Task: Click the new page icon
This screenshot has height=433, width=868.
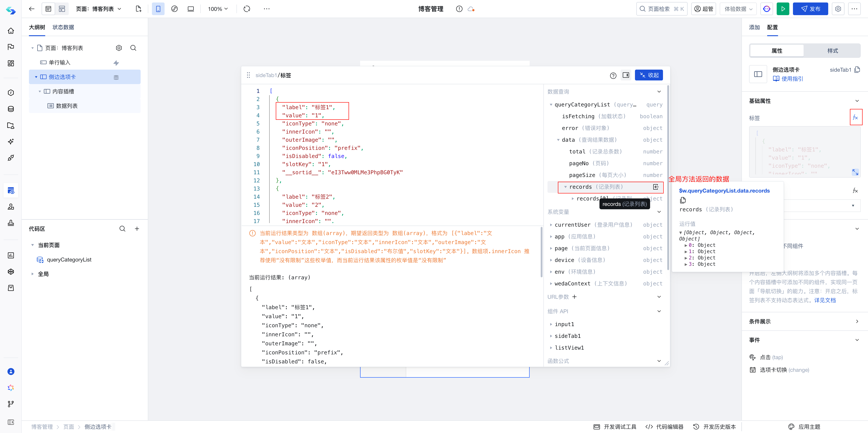Action: coord(139,9)
